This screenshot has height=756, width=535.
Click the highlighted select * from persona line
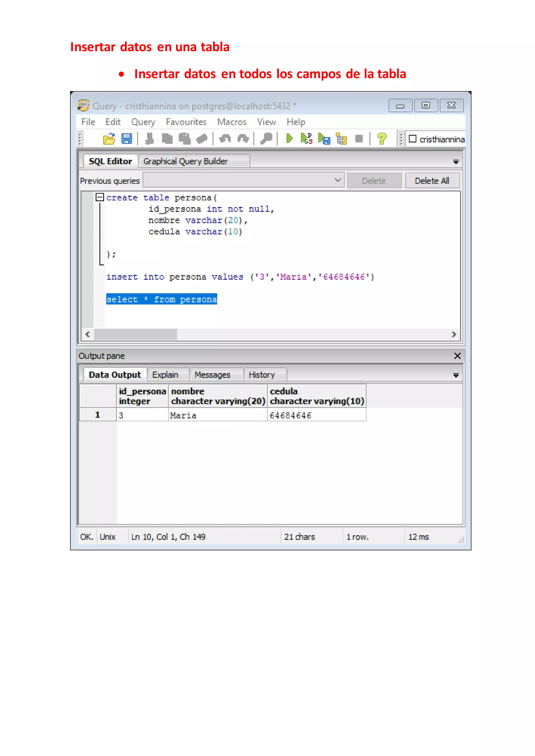point(162,299)
